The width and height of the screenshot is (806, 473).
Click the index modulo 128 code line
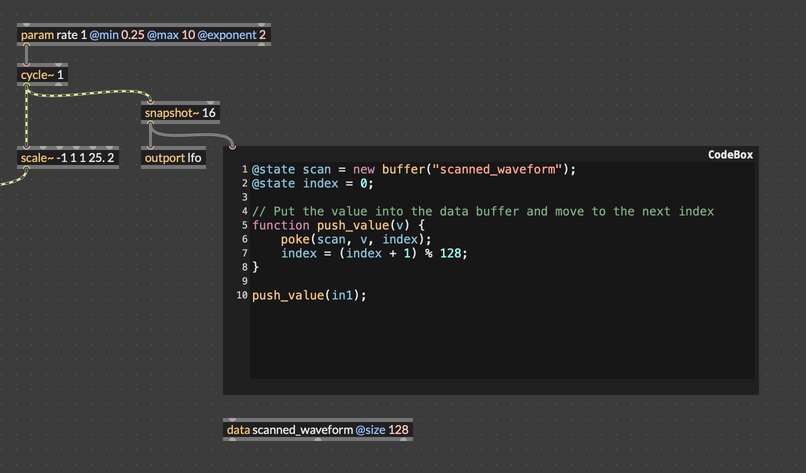374,253
